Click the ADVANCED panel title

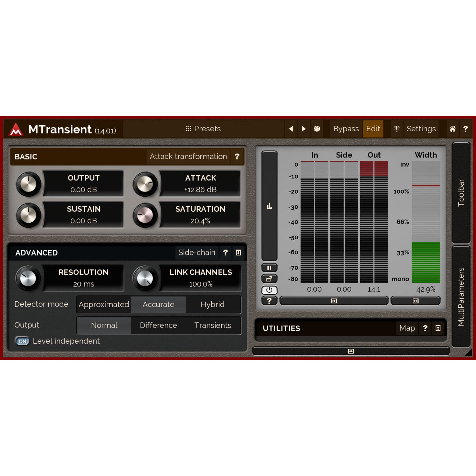point(36,253)
